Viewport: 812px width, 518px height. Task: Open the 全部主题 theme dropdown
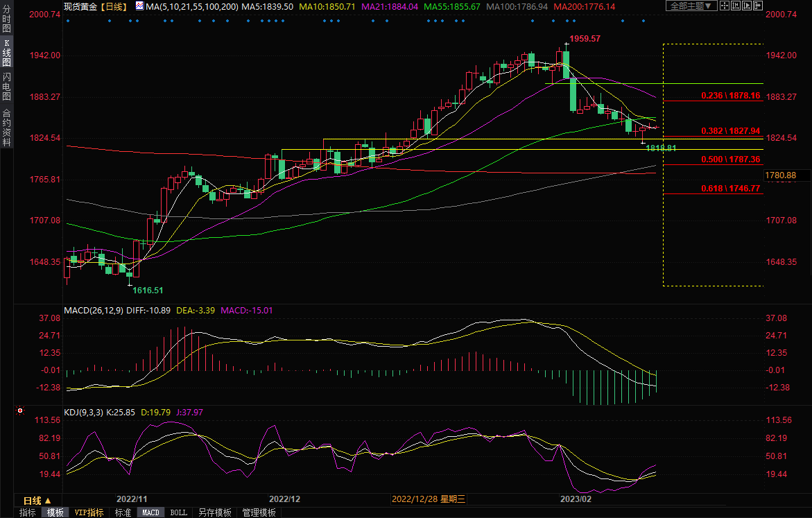pyautogui.click(x=689, y=6)
